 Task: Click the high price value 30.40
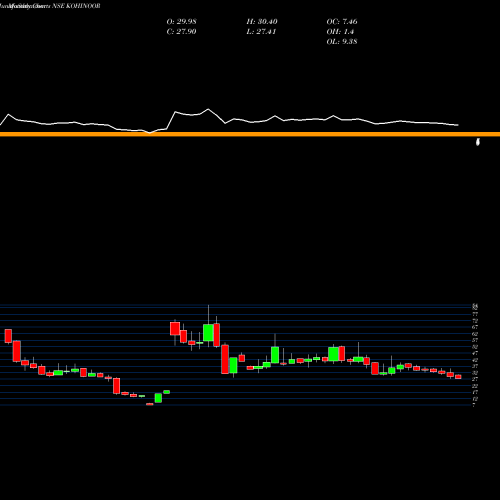click(267, 22)
